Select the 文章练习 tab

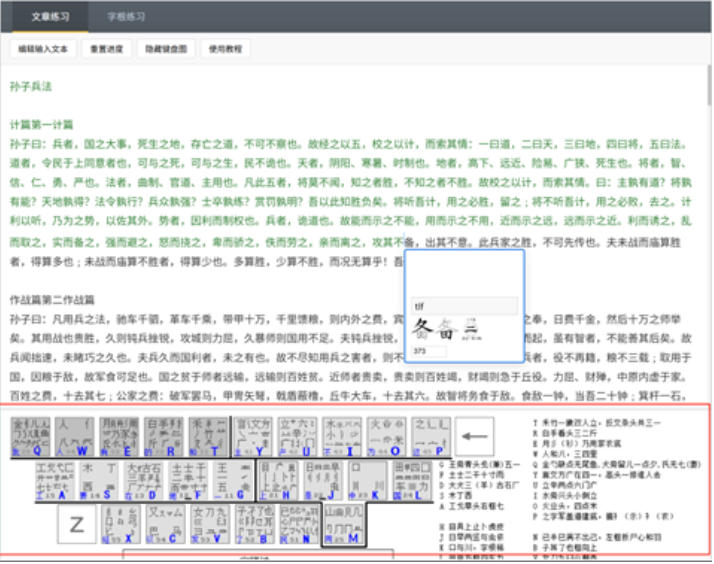[x=50, y=17]
